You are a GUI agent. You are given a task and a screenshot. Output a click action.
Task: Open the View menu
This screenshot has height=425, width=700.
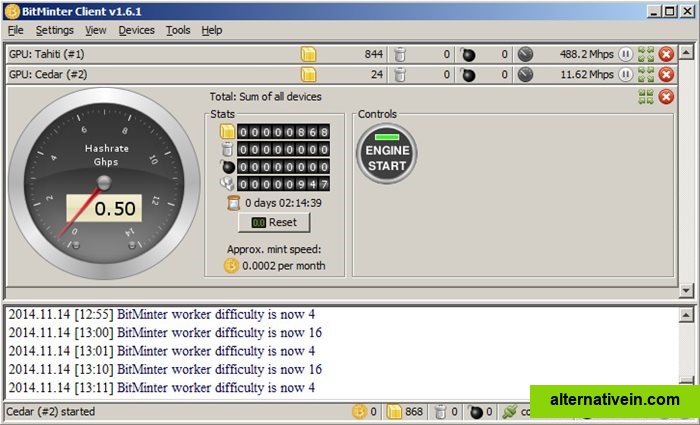(x=96, y=30)
